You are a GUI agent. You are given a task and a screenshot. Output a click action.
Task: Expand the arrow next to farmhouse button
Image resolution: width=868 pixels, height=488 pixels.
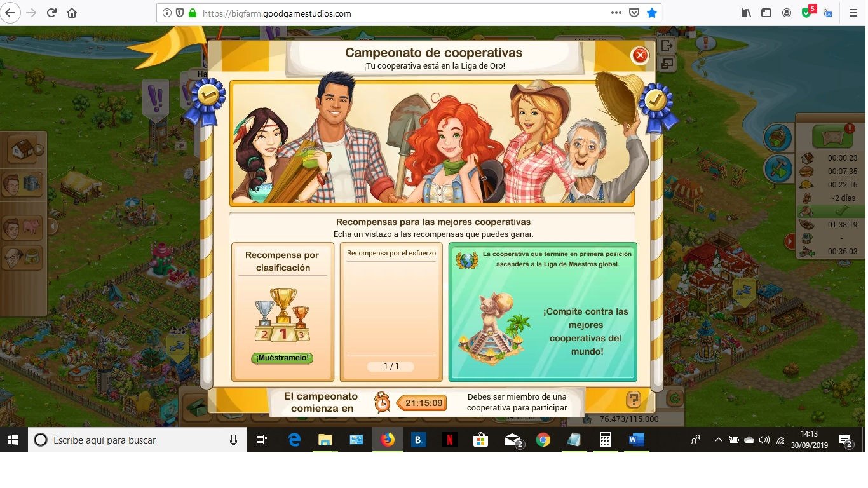click(40, 151)
